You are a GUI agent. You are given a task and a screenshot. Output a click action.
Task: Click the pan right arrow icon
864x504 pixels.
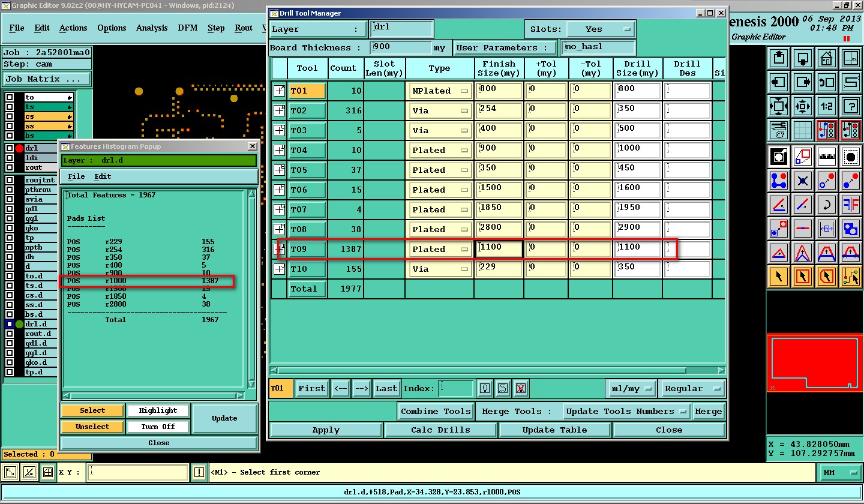point(803,82)
